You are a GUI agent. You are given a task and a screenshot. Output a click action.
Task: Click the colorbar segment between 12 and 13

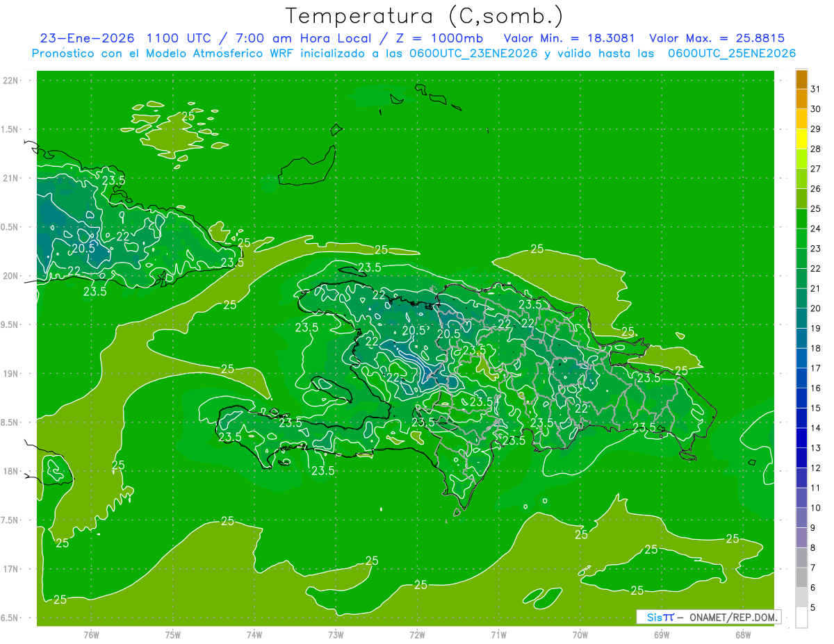(801, 459)
